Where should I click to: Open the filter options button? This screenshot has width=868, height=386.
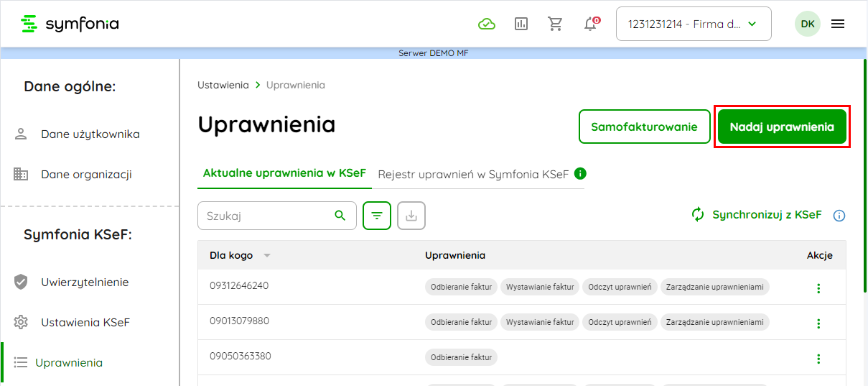(x=377, y=215)
